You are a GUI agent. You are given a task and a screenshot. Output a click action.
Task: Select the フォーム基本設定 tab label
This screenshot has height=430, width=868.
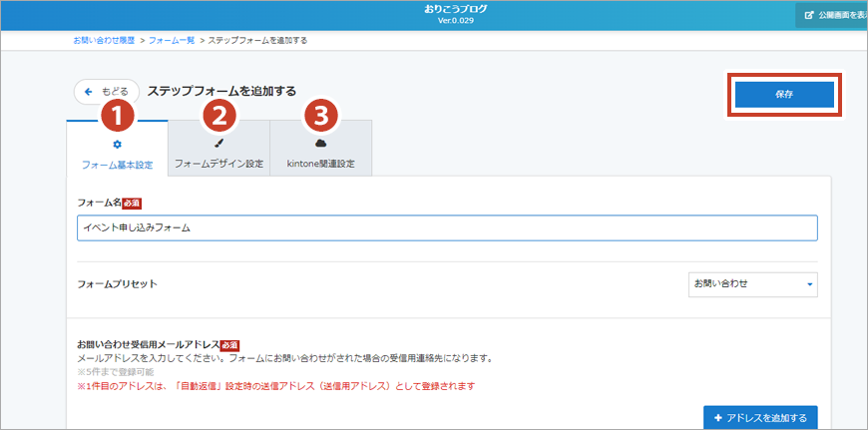click(117, 164)
